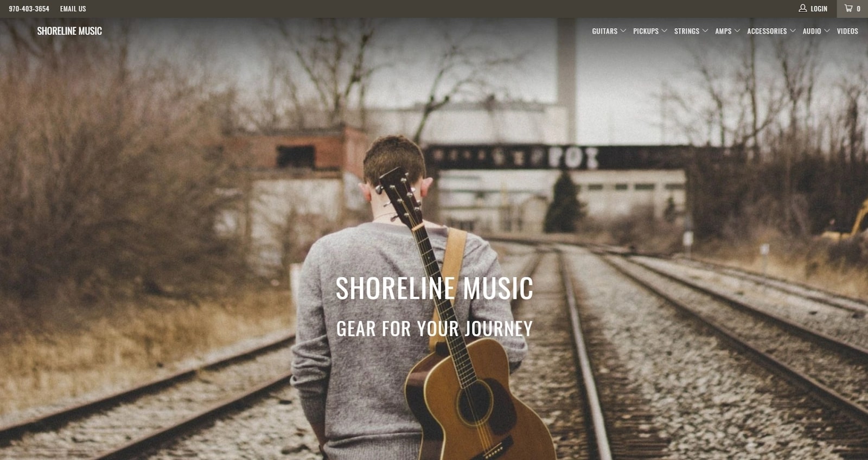Open the Guitars menu label

[604, 31]
